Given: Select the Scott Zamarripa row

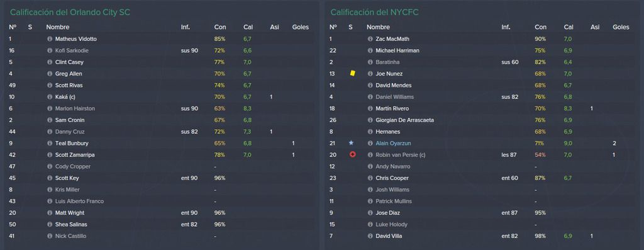Looking at the screenshot, I should [160, 155].
